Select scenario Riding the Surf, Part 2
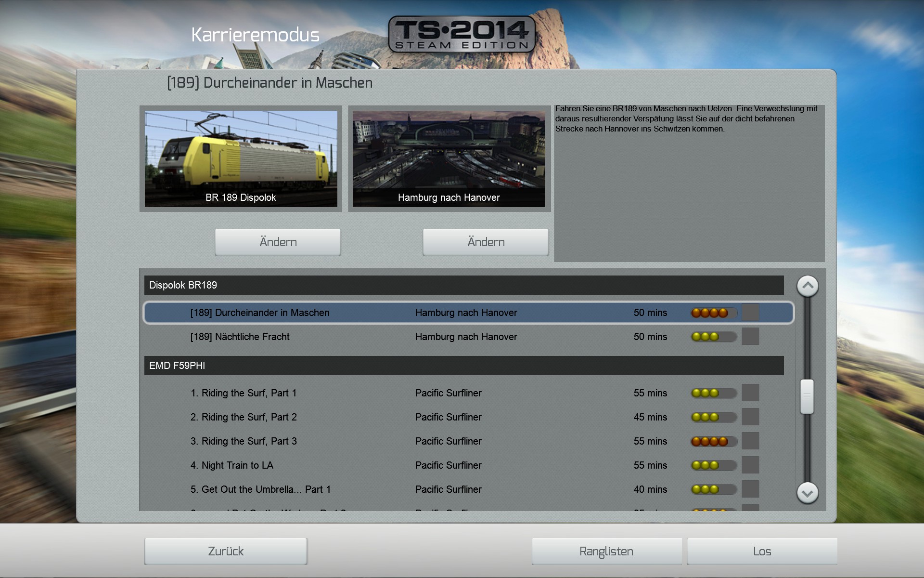 244,417
